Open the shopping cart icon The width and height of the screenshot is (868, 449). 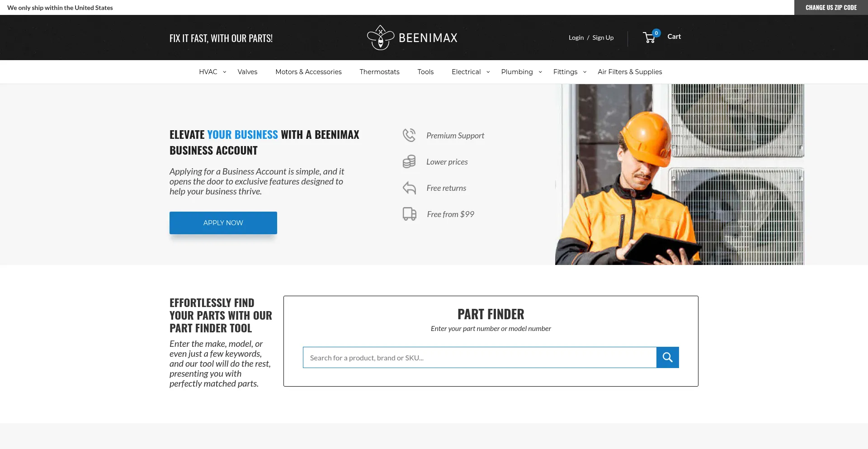point(649,38)
